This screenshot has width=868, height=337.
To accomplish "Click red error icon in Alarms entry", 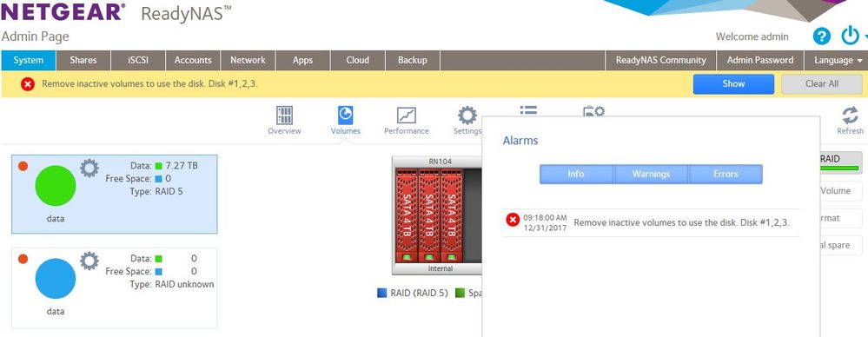I will click(513, 220).
